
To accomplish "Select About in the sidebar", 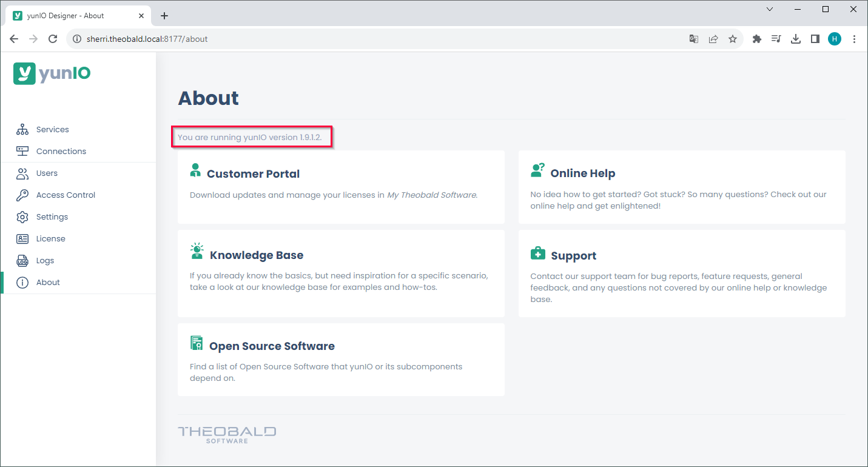I will pos(78,283).
